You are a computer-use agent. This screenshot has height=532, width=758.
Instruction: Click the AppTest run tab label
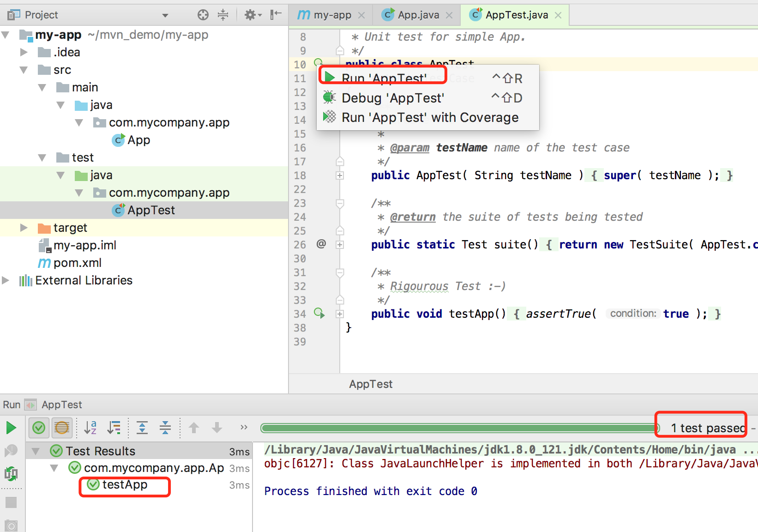tap(62, 405)
